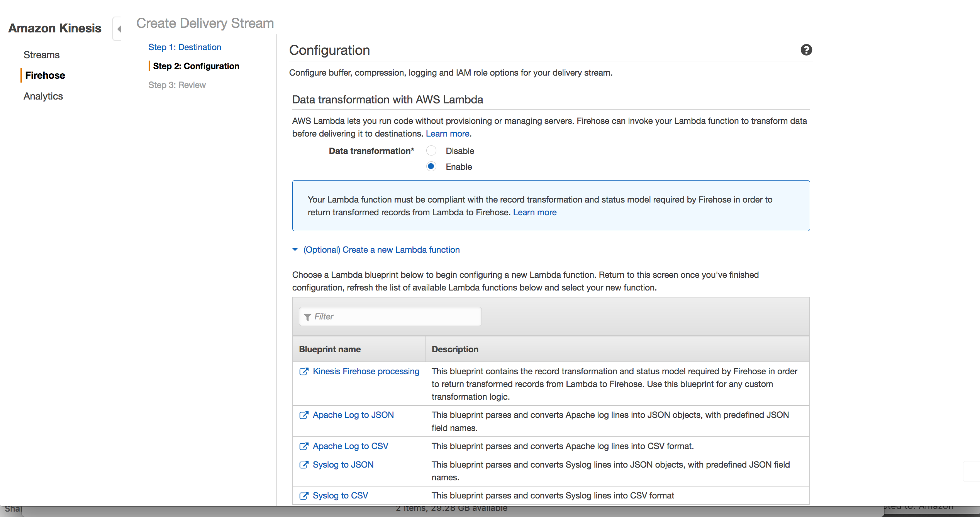This screenshot has width=980, height=517.
Task: Click the help question mark icon
Action: (x=806, y=50)
